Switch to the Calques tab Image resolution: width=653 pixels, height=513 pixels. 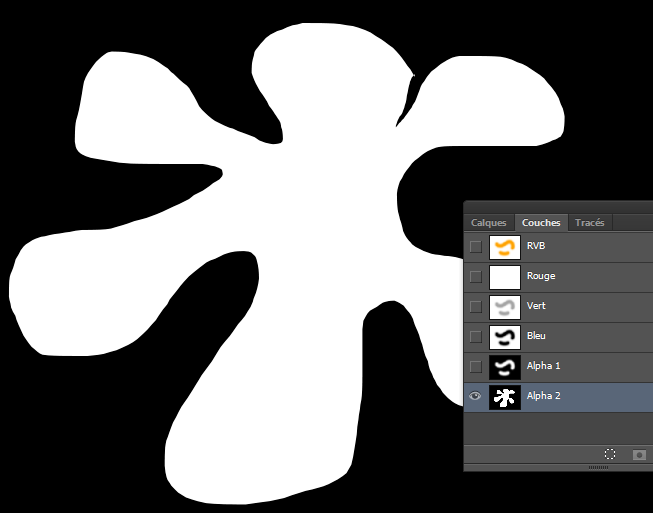click(489, 223)
